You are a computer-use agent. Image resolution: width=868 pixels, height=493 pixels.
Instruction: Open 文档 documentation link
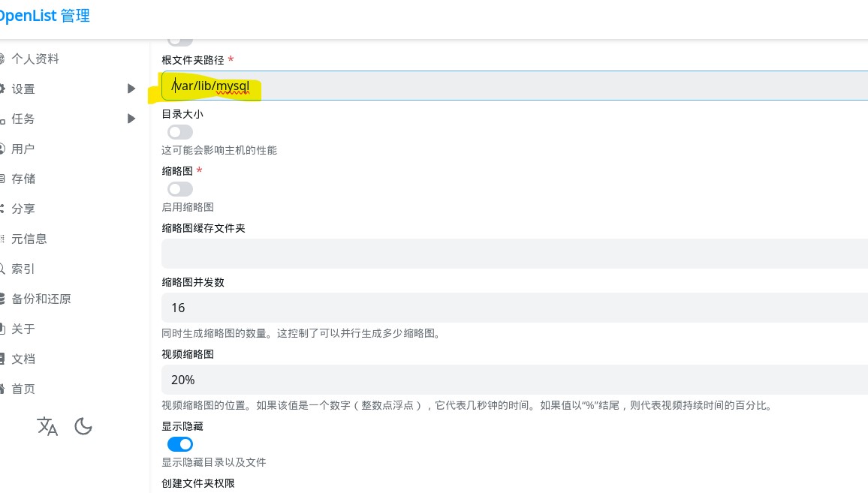pos(23,359)
